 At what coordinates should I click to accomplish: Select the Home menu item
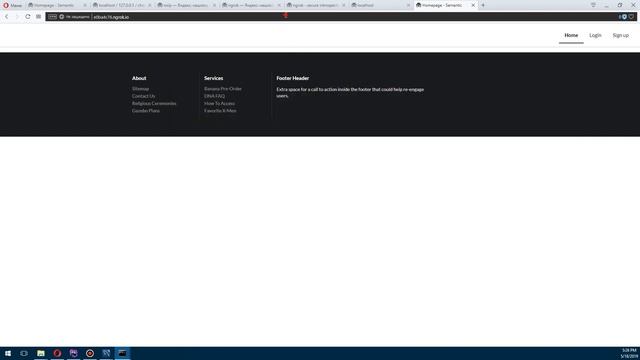point(571,36)
